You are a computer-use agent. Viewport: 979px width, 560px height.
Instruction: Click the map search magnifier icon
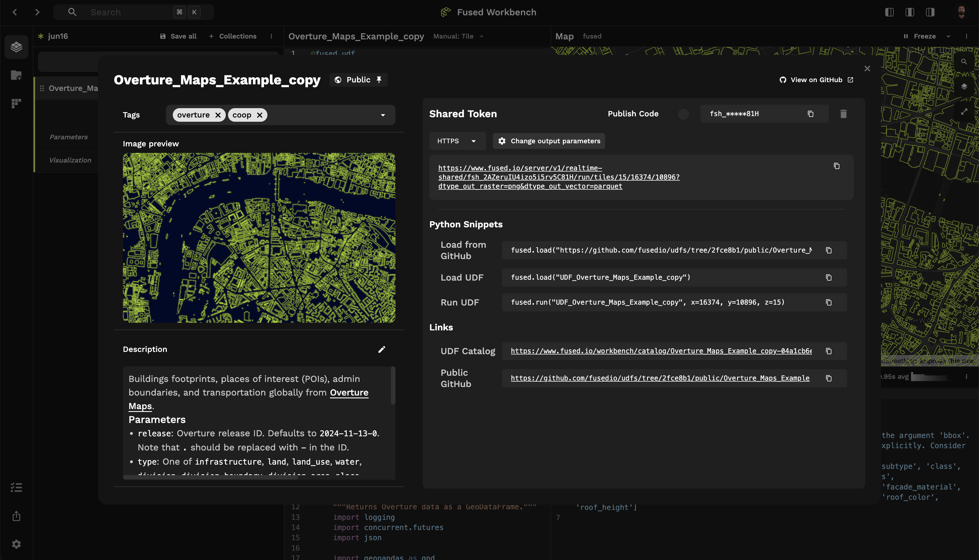964,61
